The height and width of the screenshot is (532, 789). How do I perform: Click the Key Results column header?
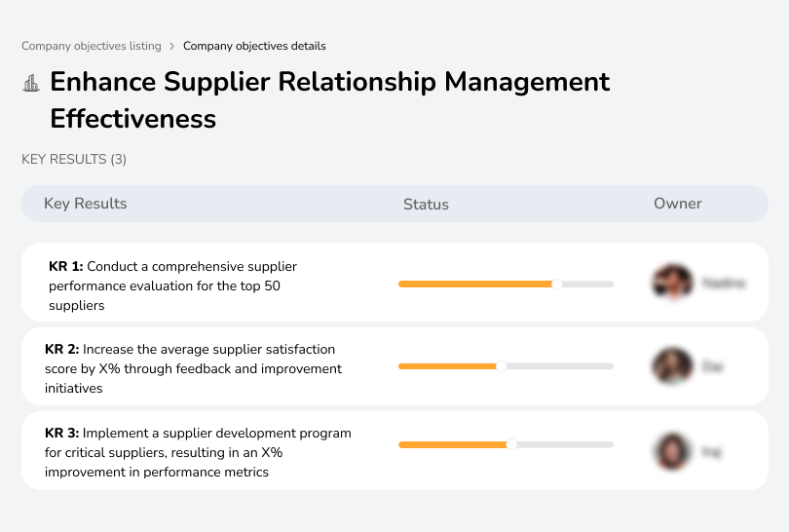pyautogui.click(x=85, y=204)
